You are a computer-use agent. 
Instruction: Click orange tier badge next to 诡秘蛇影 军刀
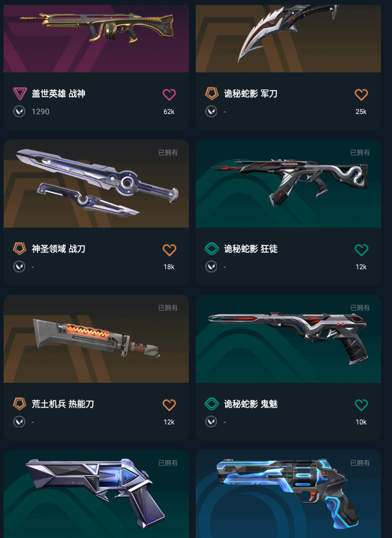(x=212, y=93)
